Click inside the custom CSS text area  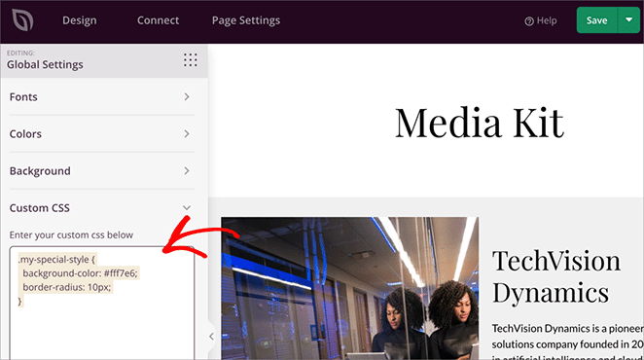point(102,304)
